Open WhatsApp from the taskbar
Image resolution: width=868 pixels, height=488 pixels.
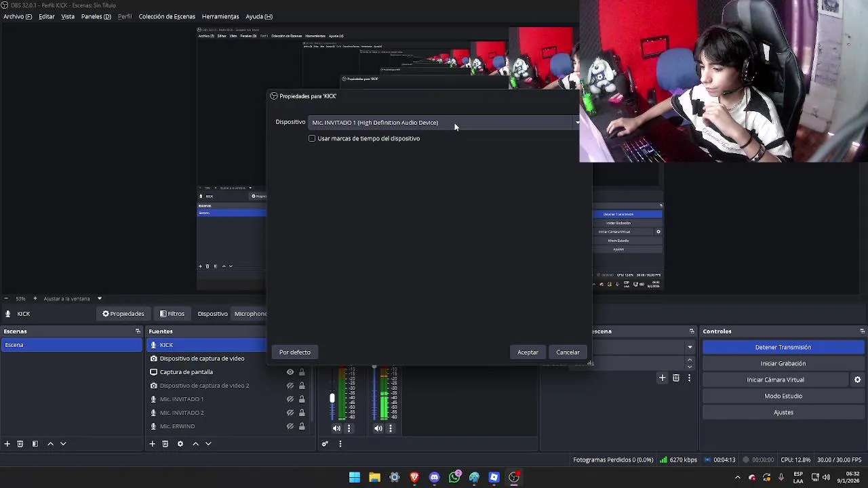(x=454, y=477)
